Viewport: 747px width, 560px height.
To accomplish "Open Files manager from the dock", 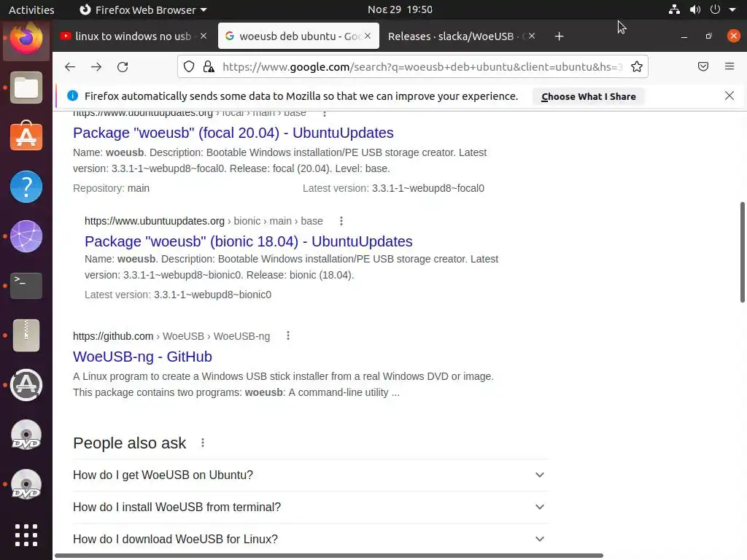I will [26, 87].
